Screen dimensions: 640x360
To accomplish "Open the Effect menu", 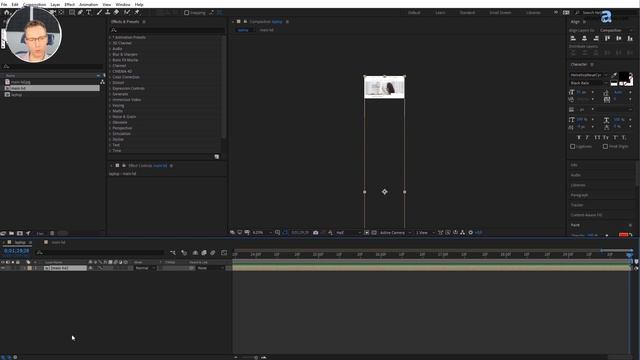I will point(70,4).
